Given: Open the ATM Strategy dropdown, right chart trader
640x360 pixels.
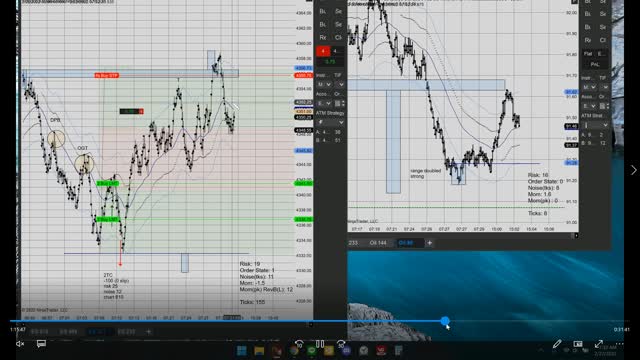Looking at the screenshot, I should [x=595, y=125].
